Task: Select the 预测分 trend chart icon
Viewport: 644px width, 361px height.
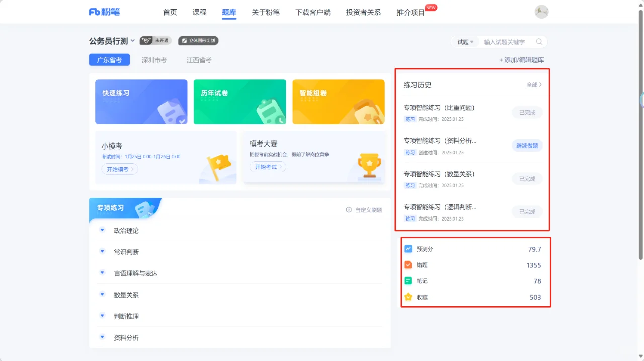Action: pos(408,248)
